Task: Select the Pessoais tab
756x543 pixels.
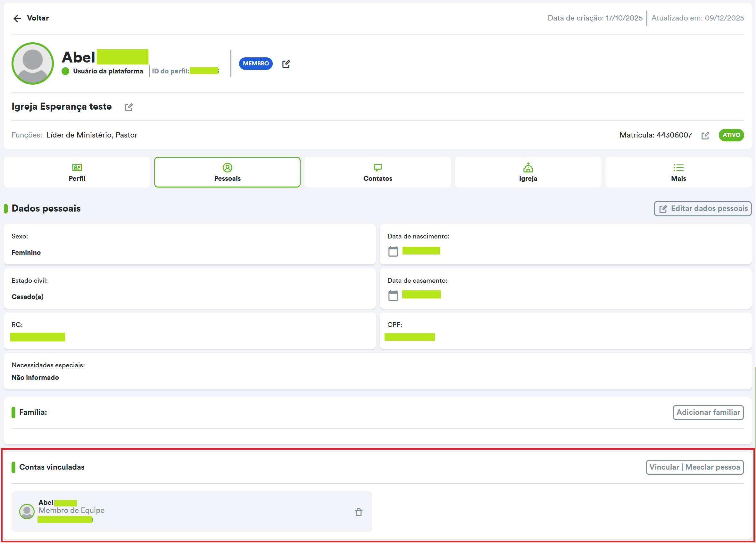Action: [x=227, y=172]
